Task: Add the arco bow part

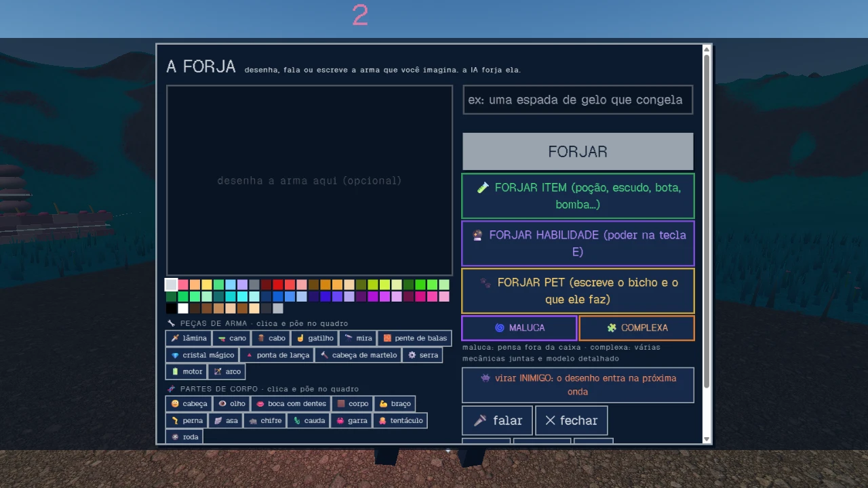Action: 226,371
